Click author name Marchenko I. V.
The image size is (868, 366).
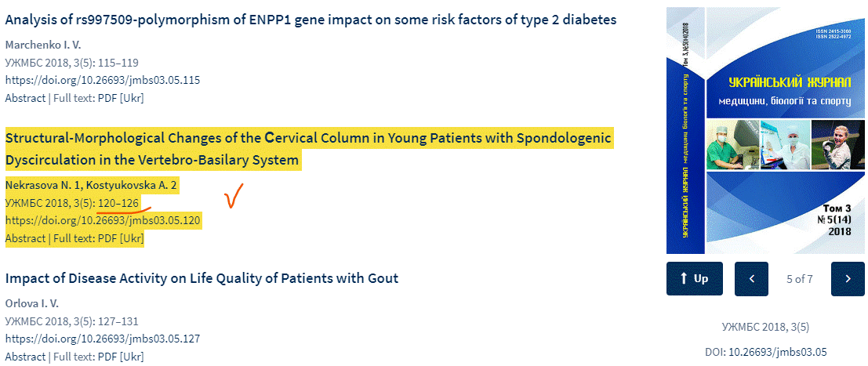(42, 45)
